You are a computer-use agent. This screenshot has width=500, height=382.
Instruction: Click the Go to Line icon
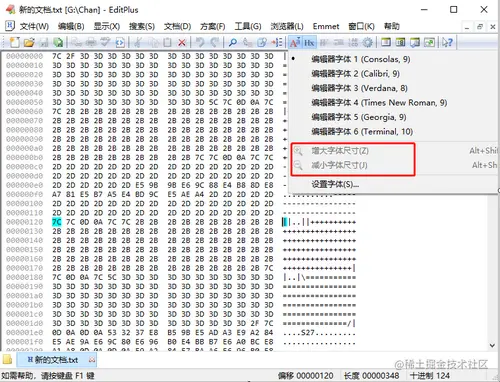277,42
